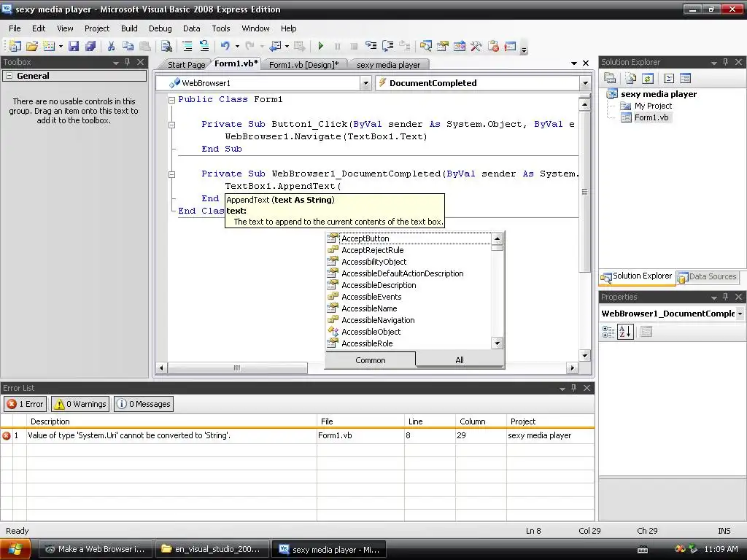Click the New Project toolbar icon
Screen dimensions: 747x560
point(15,46)
